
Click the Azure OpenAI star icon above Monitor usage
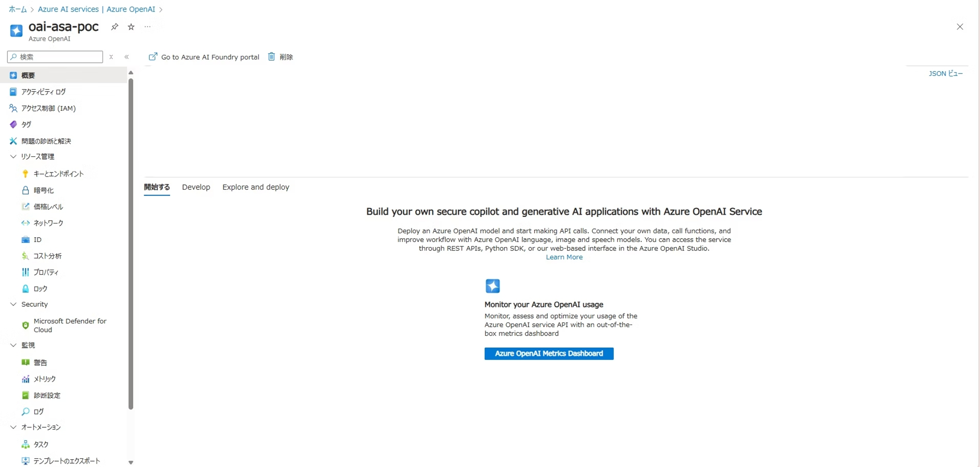[492, 286]
